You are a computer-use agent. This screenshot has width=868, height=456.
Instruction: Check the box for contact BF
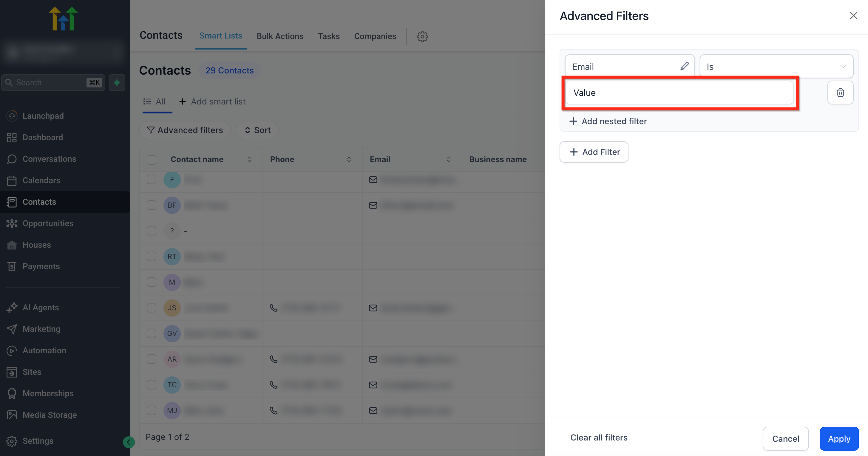152,205
